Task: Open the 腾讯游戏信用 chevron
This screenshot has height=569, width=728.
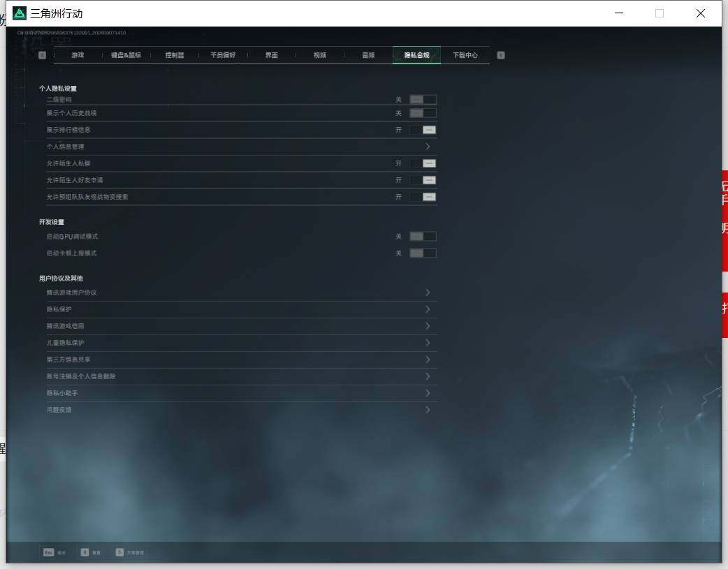Action: 428,326
